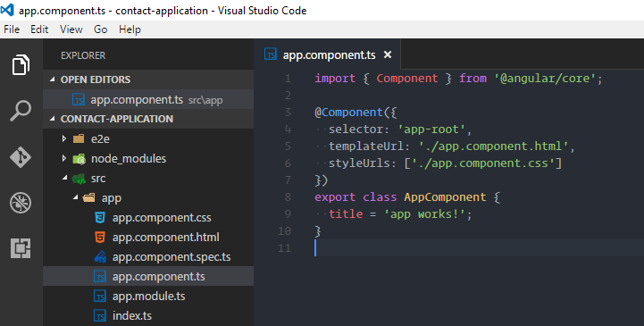This screenshot has height=326, width=644.
Task: Open the File menu
Action: [x=12, y=29]
